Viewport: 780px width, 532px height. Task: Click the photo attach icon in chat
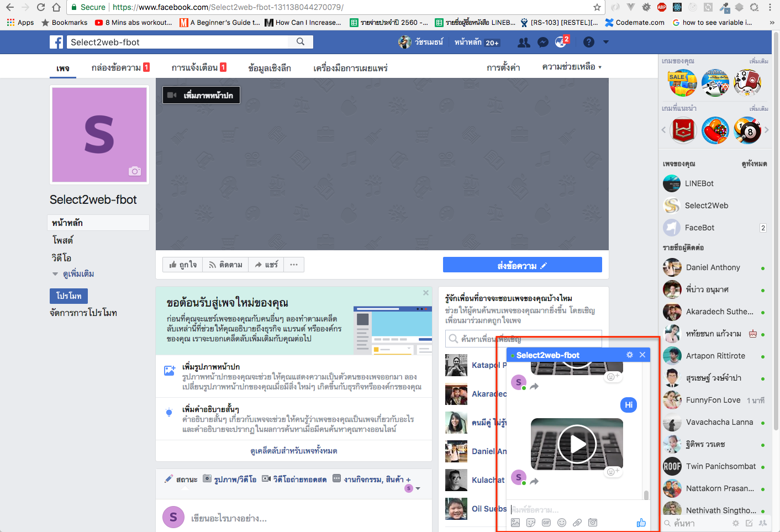515,523
